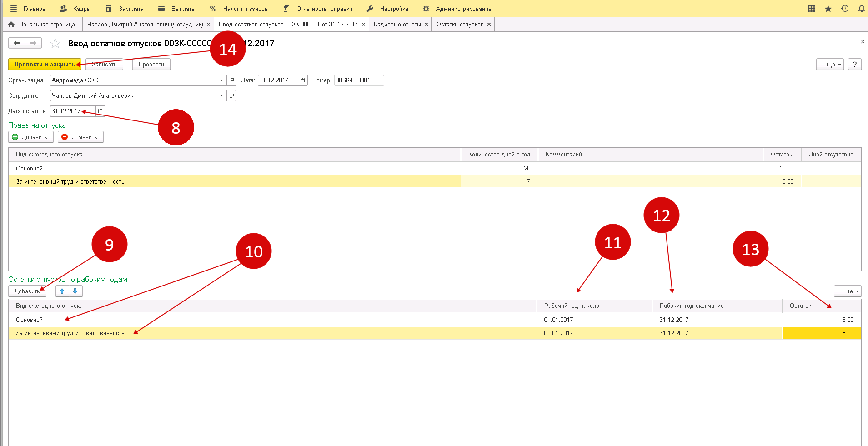Image resolution: width=868 pixels, height=446 pixels.
Task: Open the main hamburger menu icon
Action: point(14,9)
